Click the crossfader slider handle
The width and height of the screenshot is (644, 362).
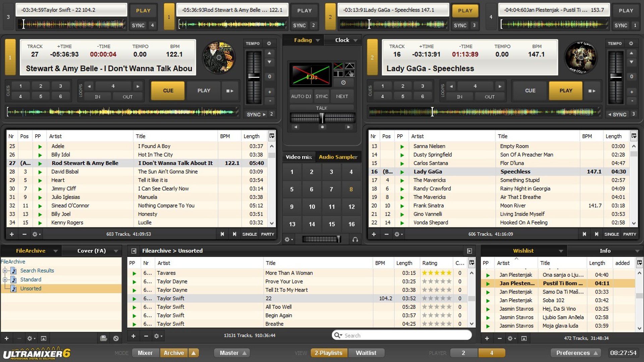pyautogui.click(x=322, y=118)
